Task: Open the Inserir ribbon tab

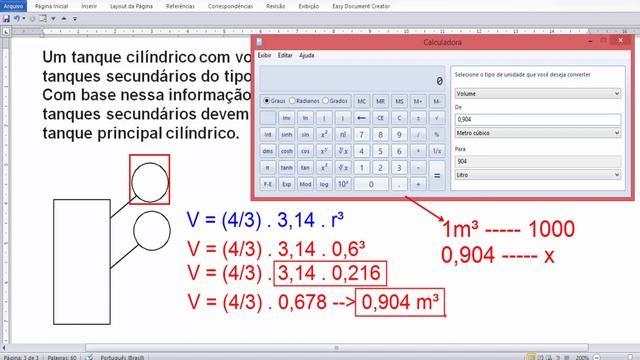Action: tap(89, 6)
